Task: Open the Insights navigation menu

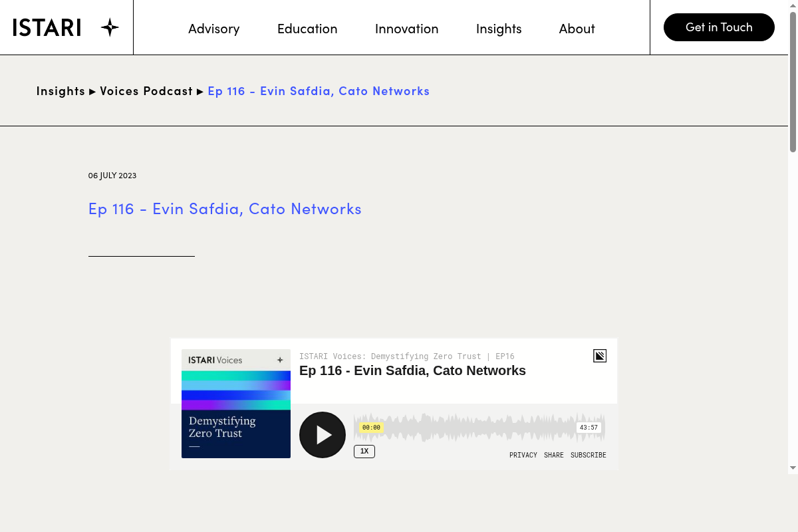Action: point(499,28)
